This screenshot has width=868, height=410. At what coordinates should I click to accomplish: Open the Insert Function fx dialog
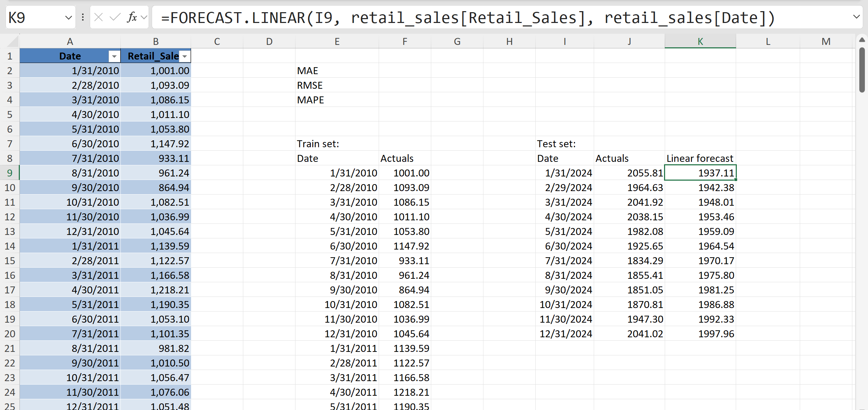click(132, 17)
